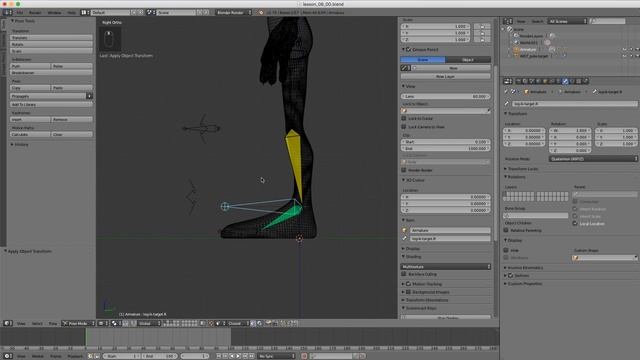Toggle the bone Hide checkbox
This screenshot has width=640, height=360.
(507, 250)
